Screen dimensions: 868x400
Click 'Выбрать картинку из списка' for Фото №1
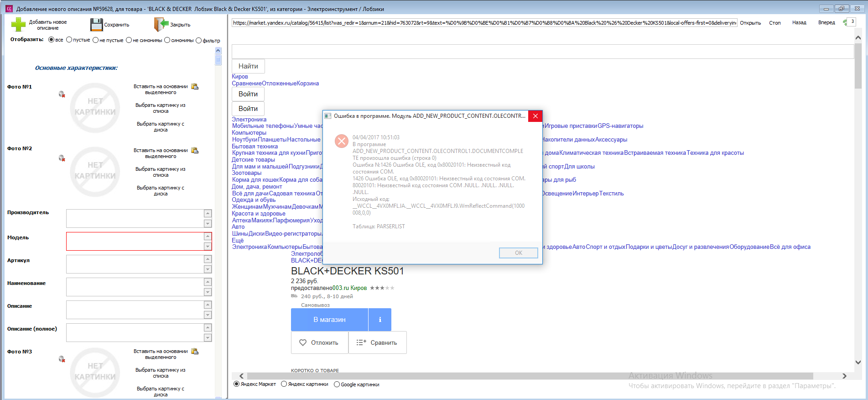(161, 108)
